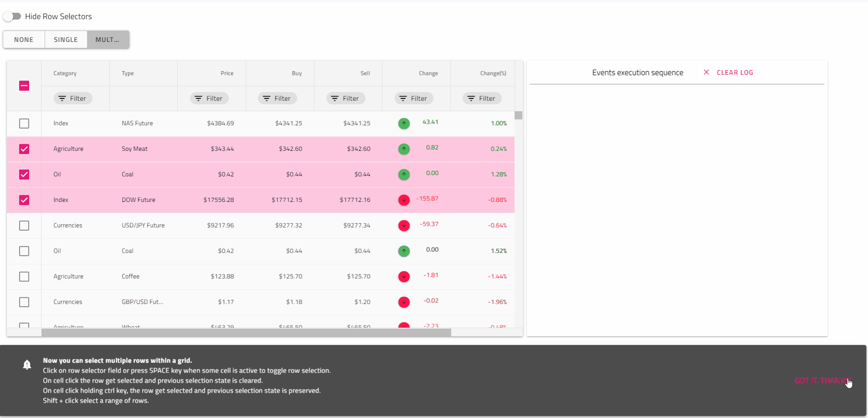Open the Price column filter
Viewport: 868px width, 418px height.
coord(209,98)
